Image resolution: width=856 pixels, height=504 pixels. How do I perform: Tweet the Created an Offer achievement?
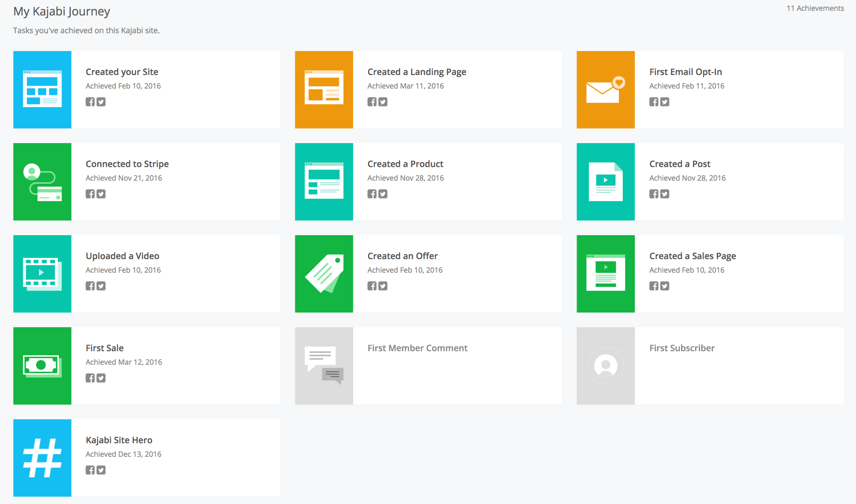pos(383,286)
